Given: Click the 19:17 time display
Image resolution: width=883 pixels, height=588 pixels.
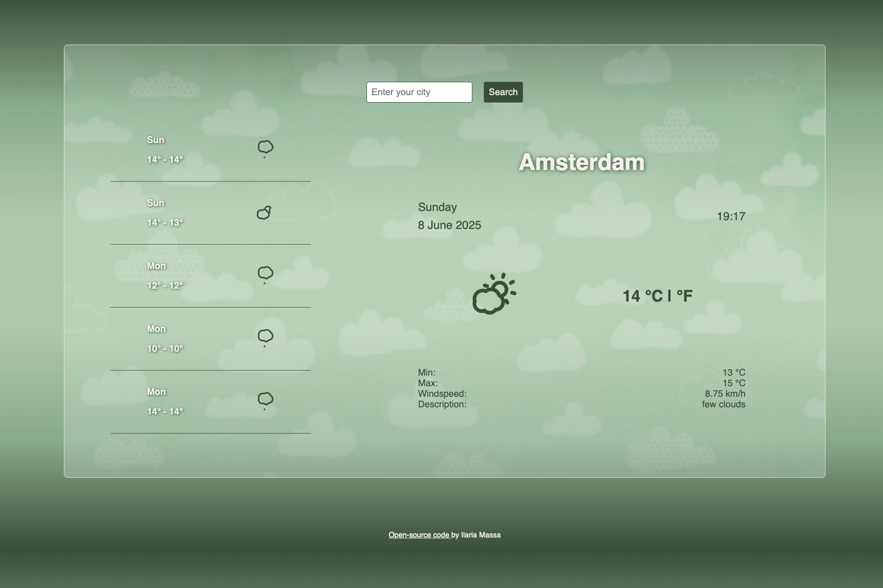Looking at the screenshot, I should (x=731, y=216).
